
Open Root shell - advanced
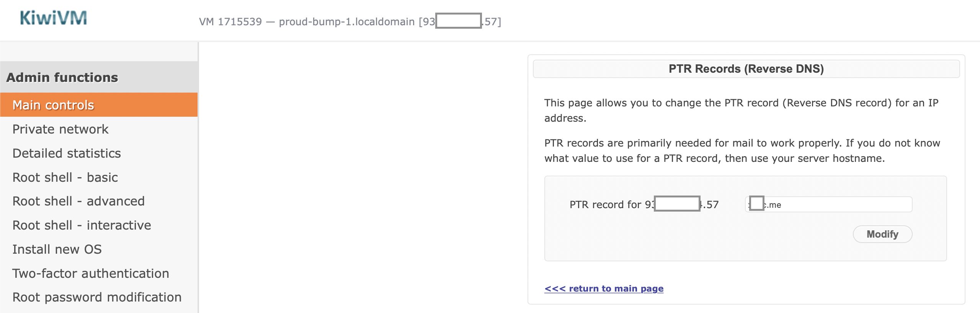pos(78,201)
